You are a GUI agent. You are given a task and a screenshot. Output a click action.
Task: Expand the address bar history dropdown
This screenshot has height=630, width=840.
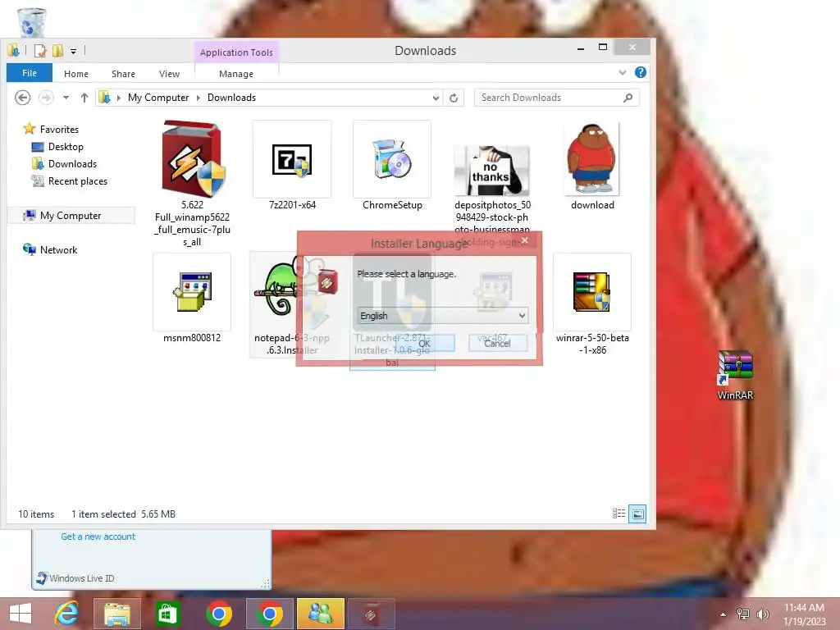pyautogui.click(x=436, y=98)
